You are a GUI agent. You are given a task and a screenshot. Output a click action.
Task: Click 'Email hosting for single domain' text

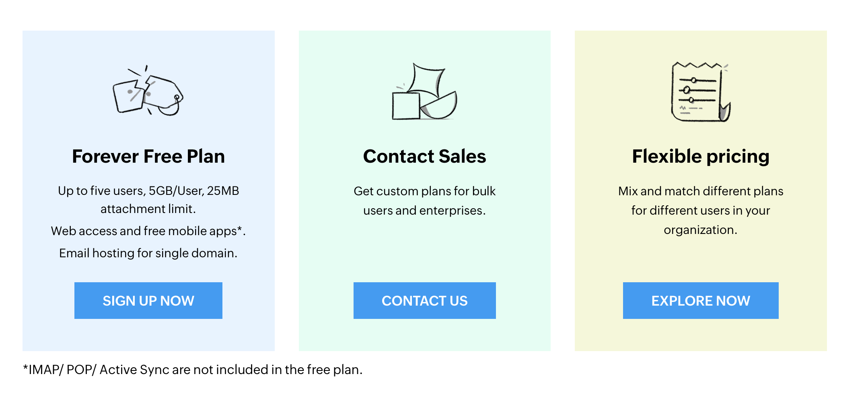pos(148,253)
